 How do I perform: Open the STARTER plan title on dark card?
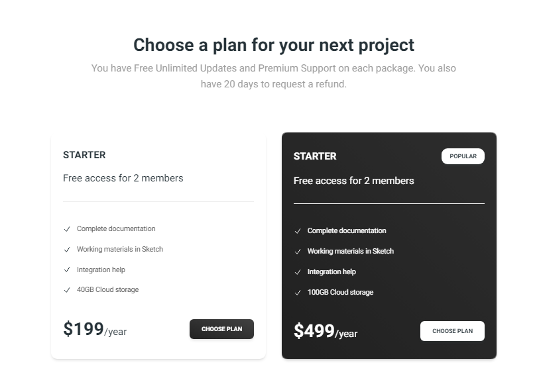tap(315, 156)
